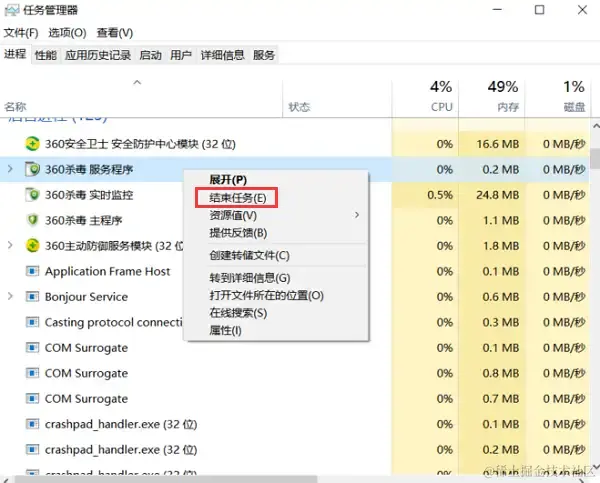Image resolution: width=600 pixels, height=483 pixels.
Task: Click the 360杀毒 服务程序 process icon
Action: pyautogui.click(x=32, y=169)
